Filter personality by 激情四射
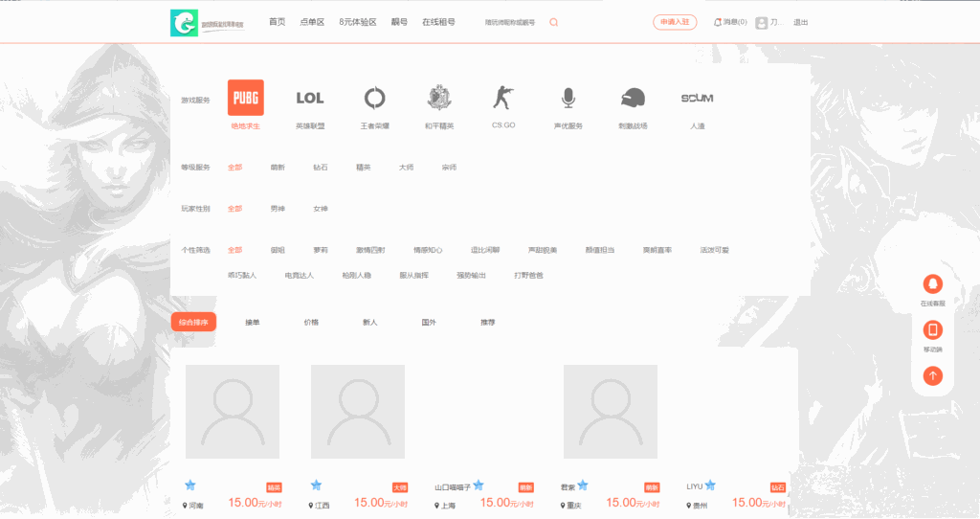980x519 pixels. click(370, 250)
